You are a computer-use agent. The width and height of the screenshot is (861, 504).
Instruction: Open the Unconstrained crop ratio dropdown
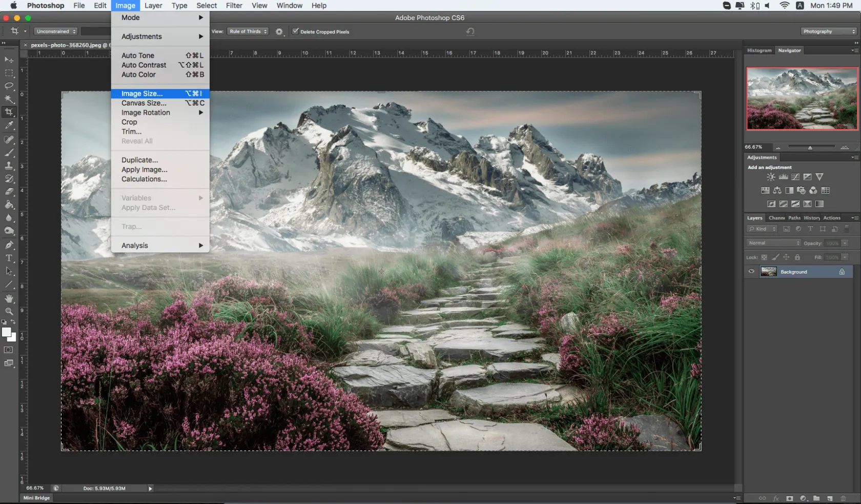(x=56, y=31)
